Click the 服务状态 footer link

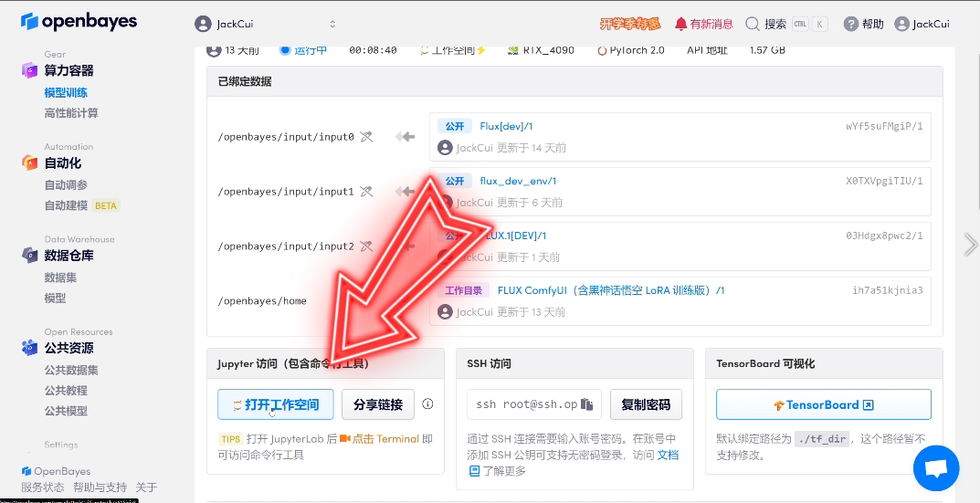(43, 487)
